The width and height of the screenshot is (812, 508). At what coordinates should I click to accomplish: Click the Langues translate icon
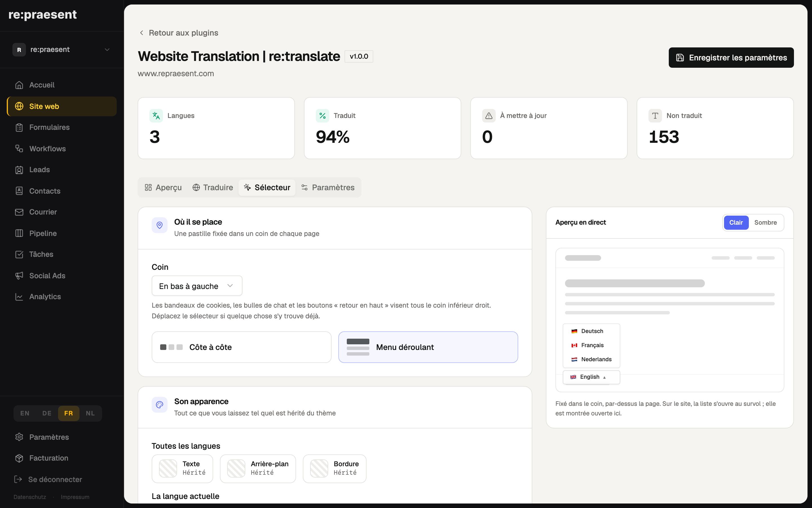click(156, 116)
